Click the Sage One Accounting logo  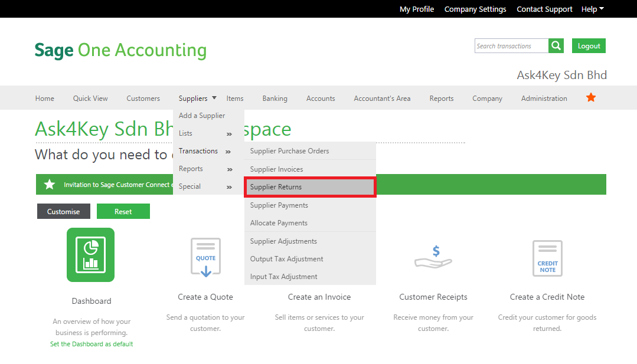pos(120,50)
